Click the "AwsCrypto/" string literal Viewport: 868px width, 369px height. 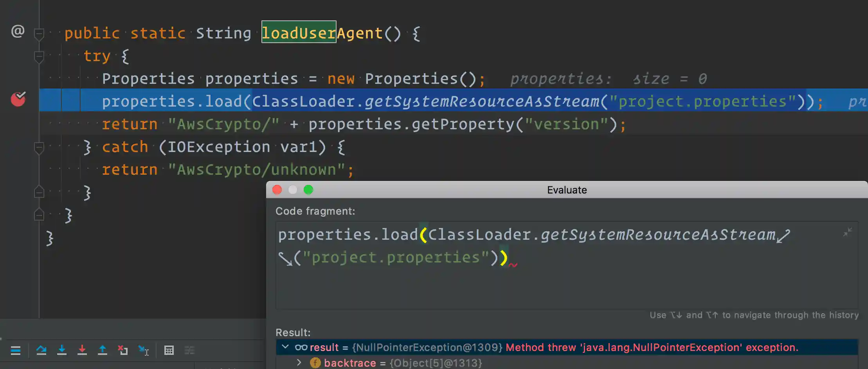[223, 124]
